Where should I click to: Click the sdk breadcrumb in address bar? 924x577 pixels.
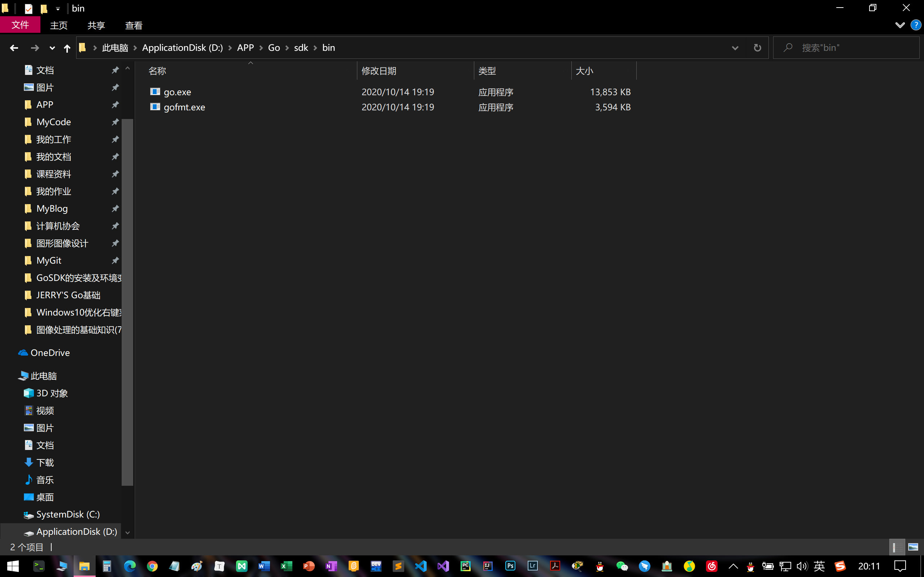[301, 48]
